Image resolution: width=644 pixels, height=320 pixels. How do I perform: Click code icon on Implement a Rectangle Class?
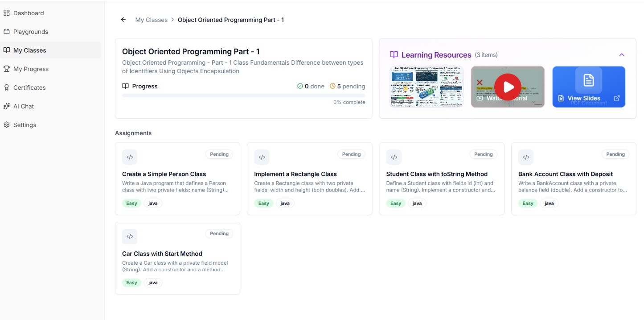point(262,157)
